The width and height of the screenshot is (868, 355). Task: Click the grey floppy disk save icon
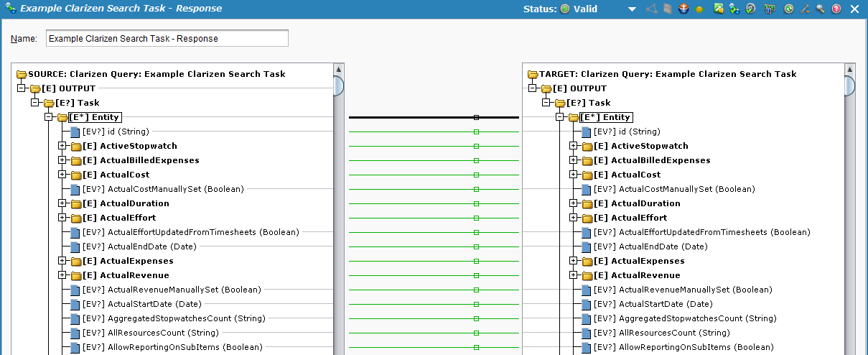point(667,9)
